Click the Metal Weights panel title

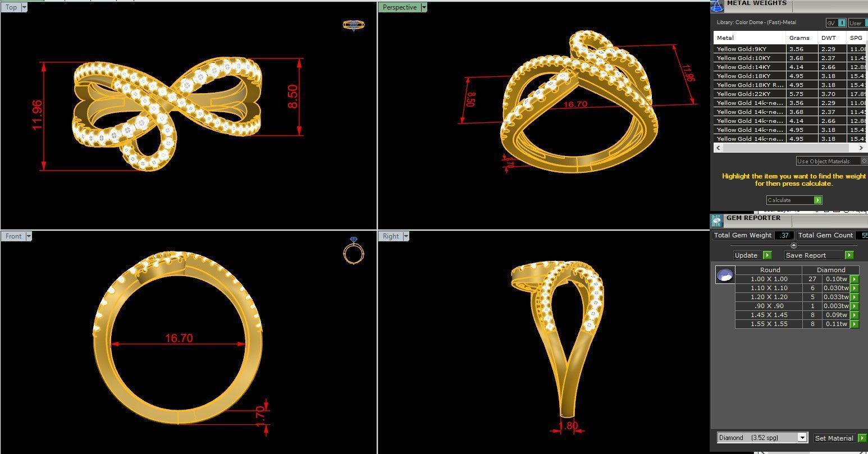(756, 3)
